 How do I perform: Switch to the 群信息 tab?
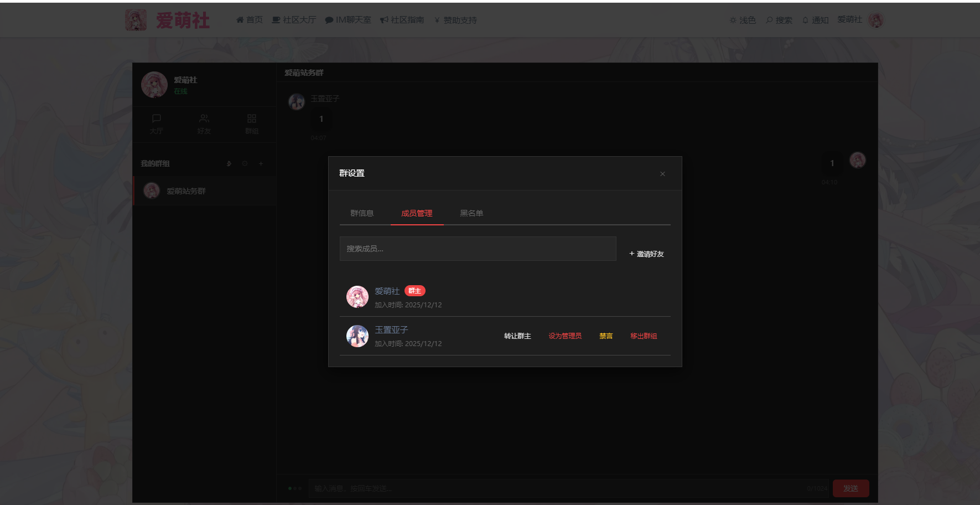(362, 213)
